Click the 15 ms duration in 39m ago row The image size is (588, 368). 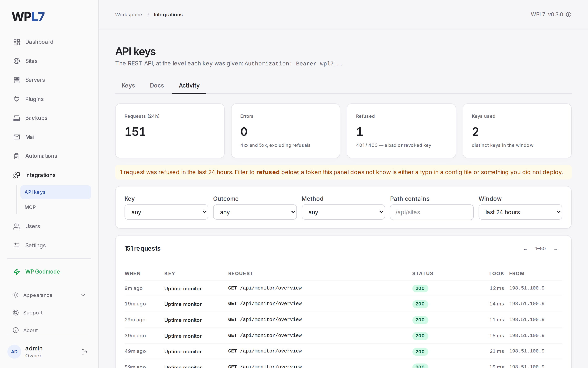pyautogui.click(x=496, y=336)
